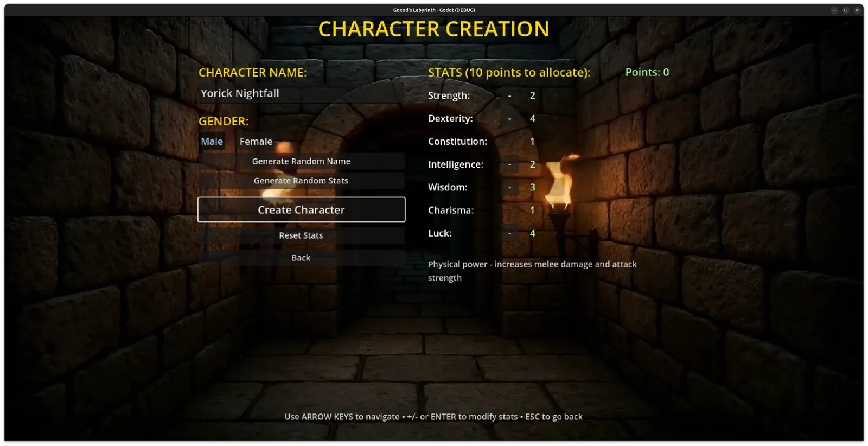868x446 pixels.
Task: Reset Stats to default values
Action: [x=301, y=235]
